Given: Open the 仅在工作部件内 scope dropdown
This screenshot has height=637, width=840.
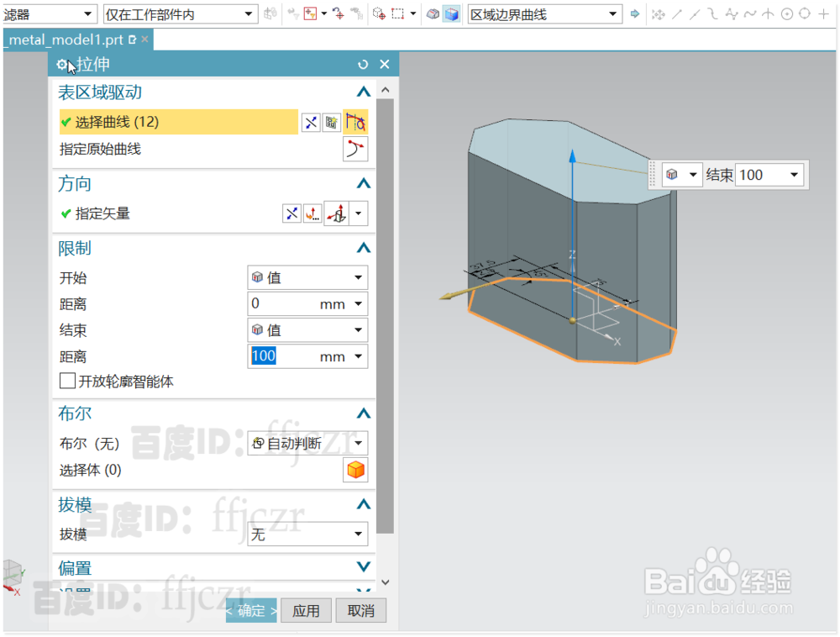Looking at the screenshot, I should pyautogui.click(x=180, y=14).
